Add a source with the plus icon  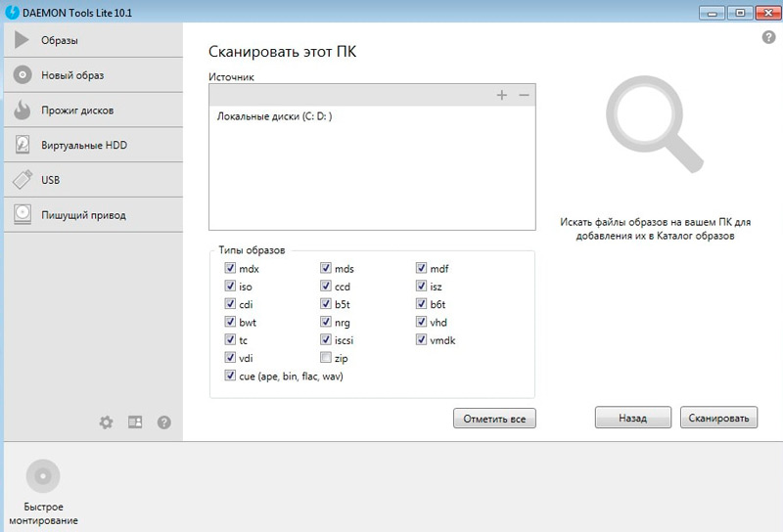(502, 95)
